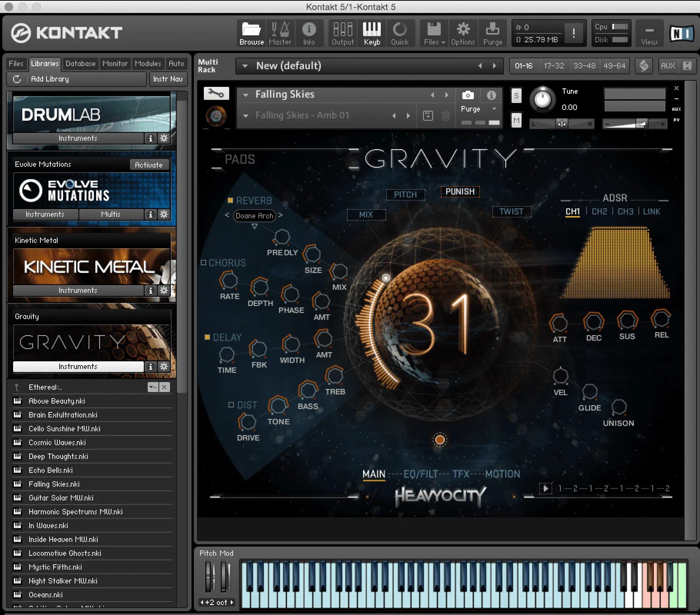Open the instrument edit wrench icon
700x615 pixels.
coord(216,93)
